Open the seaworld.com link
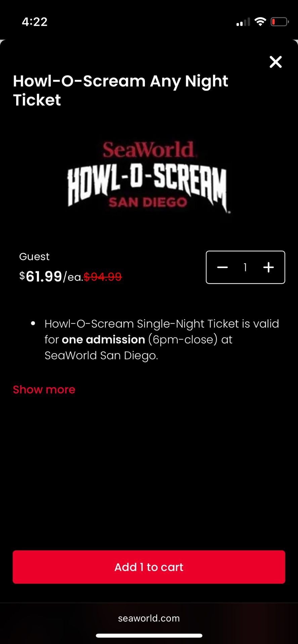The height and width of the screenshot is (644, 298). click(x=149, y=618)
